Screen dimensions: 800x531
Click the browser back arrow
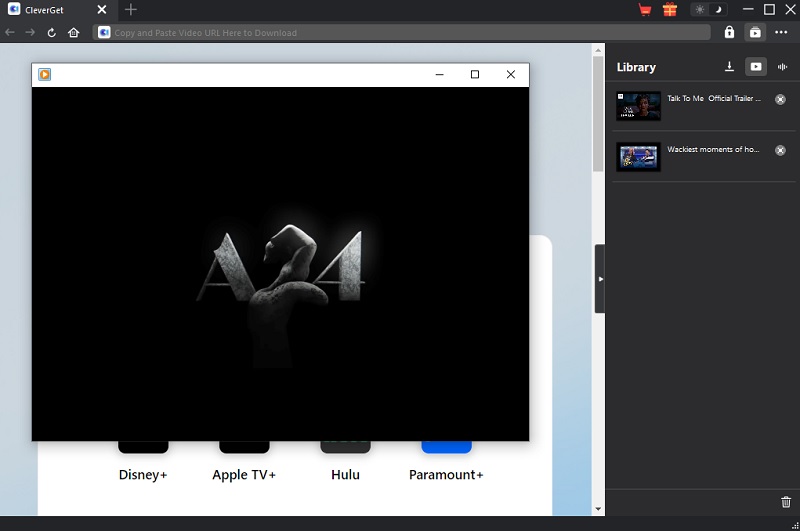click(x=9, y=33)
